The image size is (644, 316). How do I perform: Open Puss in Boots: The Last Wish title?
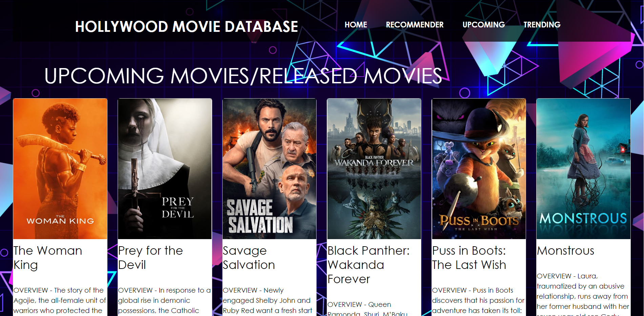click(x=470, y=258)
